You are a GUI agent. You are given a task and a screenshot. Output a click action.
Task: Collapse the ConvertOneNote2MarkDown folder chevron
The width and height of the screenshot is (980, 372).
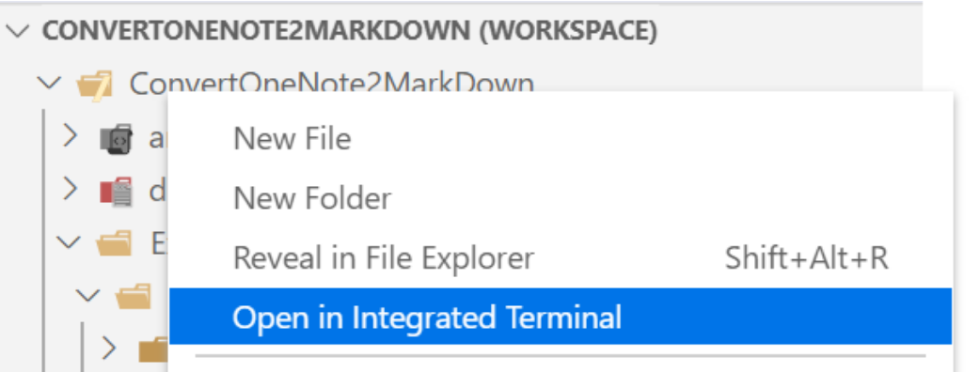coord(49,84)
